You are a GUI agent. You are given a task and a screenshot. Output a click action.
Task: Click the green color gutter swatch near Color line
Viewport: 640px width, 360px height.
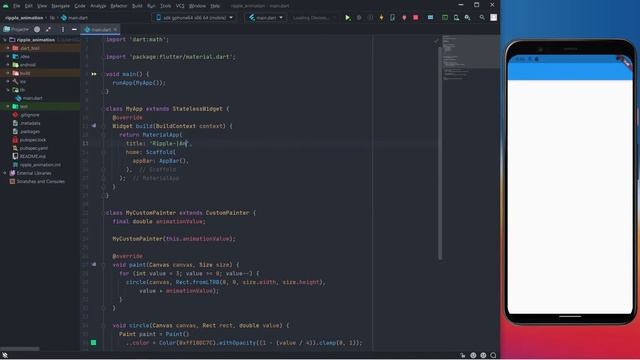[x=93, y=342]
